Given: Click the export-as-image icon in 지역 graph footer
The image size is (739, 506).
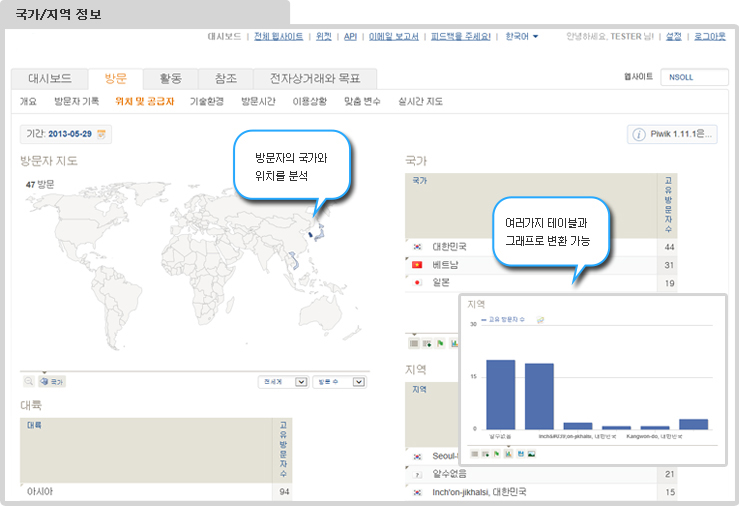Looking at the screenshot, I should click(x=532, y=453).
